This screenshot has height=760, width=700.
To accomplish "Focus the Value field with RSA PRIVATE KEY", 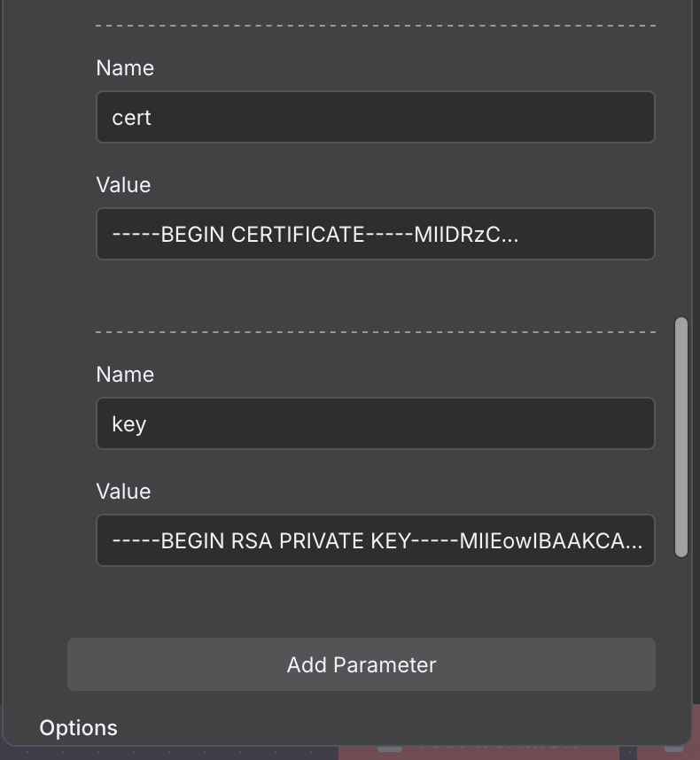I will pos(375,540).
